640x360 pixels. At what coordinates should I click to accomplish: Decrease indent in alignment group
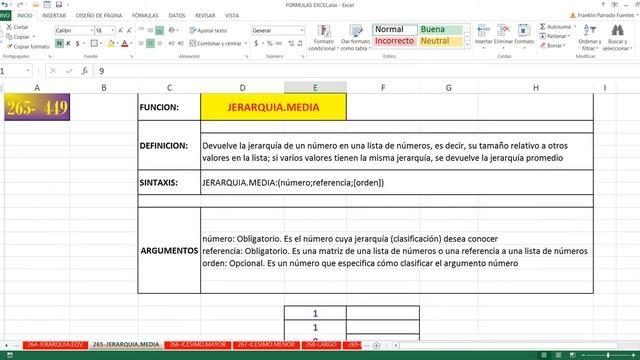click(171, 43)
